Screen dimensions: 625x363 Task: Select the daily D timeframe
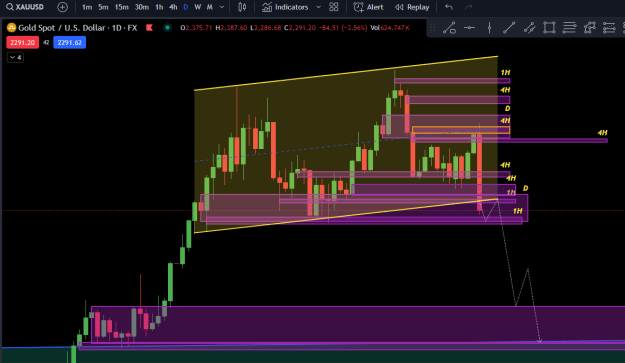coord(186,7)
